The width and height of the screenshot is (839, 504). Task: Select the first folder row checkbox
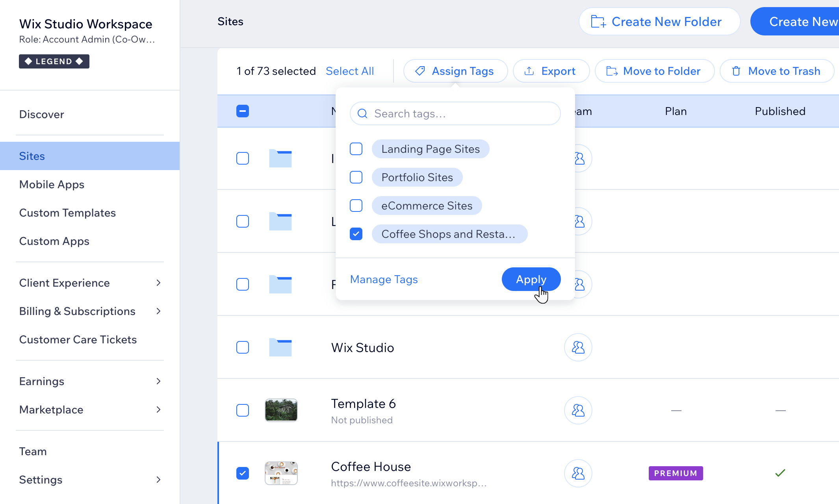click(243, 158)
